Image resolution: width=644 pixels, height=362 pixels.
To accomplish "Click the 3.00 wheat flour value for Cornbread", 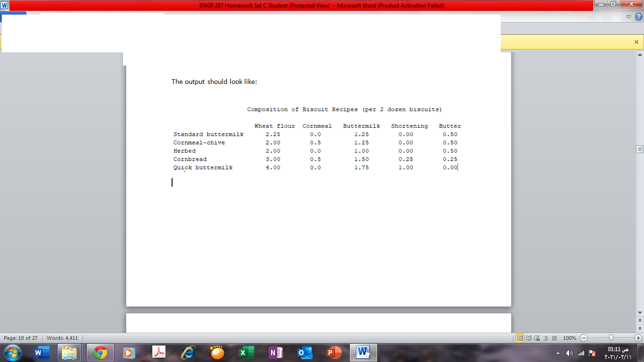I will tap(273, 159).
